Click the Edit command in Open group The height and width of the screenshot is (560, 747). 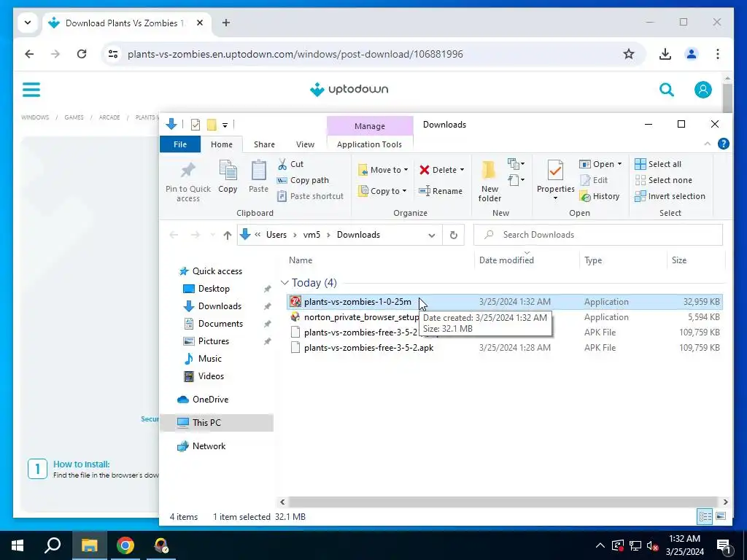click(x=594, y=181)
